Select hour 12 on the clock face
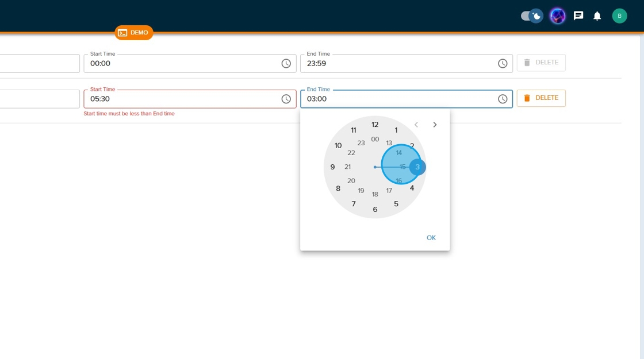This screenshot has height=359, width=644. pyautogui.click(x=375, y=125)
